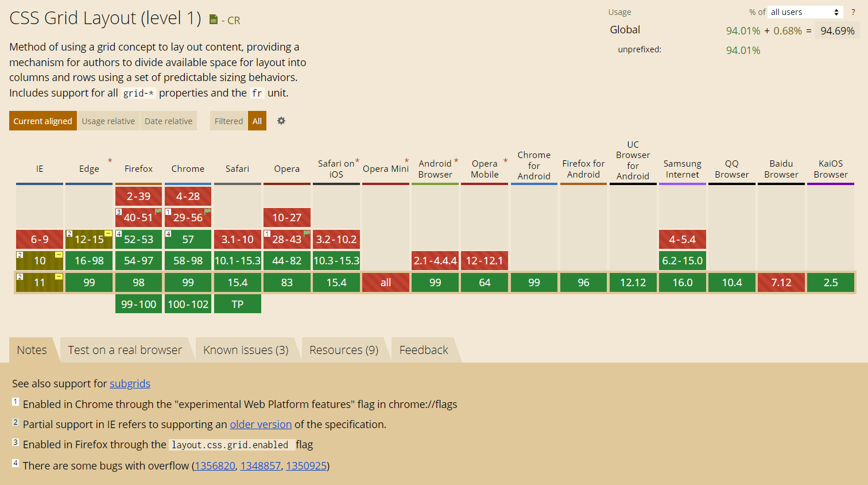Click footnote 3 marker on Firefox 40-51 cell
Image resolution: width=868 pixels, height=485 pixels.
[x=119, y=211]
